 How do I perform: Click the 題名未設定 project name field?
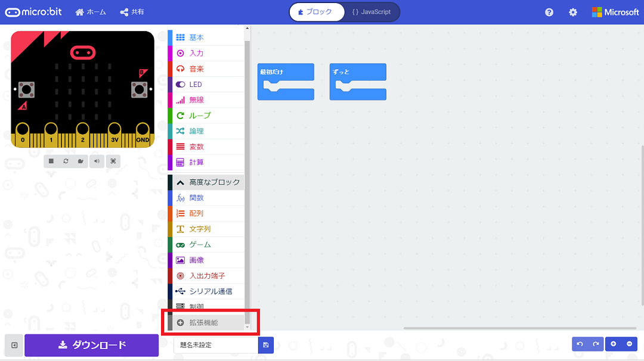coord(216,345)
